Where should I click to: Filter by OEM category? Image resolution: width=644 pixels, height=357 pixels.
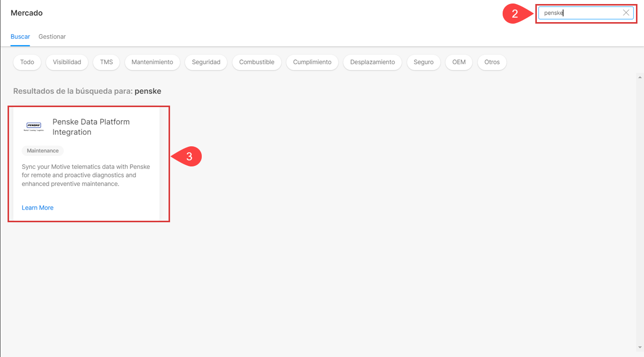click(x=459, y=62)
